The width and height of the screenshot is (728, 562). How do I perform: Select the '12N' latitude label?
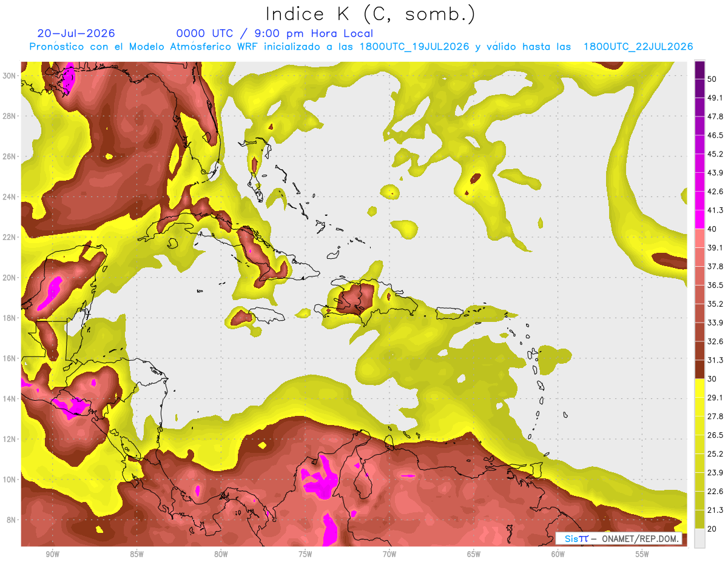tap(10, 439)
